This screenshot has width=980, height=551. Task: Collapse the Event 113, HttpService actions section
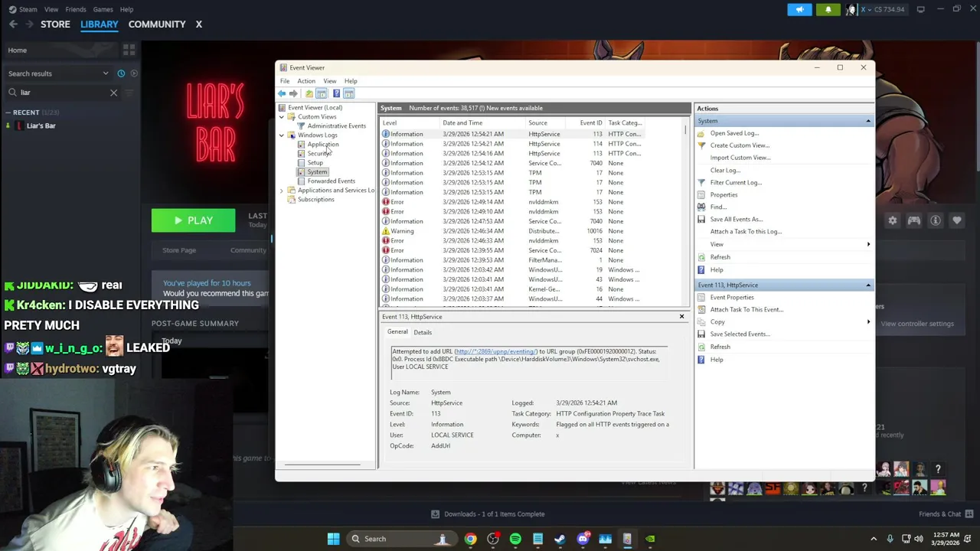point(868,285)
